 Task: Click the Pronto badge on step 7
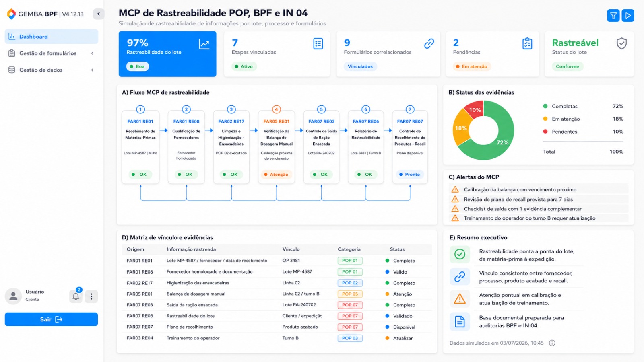(409, 175)
